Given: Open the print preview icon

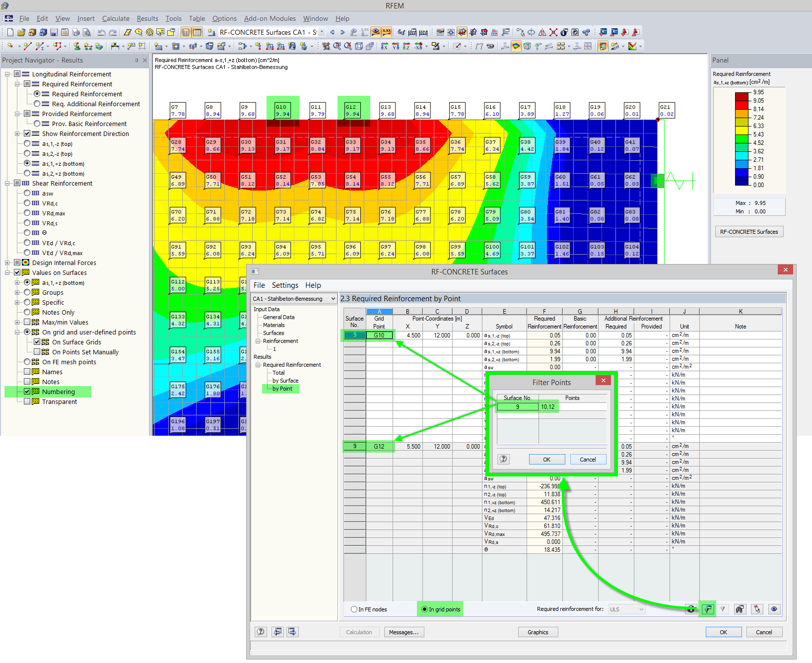Looking at the screenshot, I should 86,32.
